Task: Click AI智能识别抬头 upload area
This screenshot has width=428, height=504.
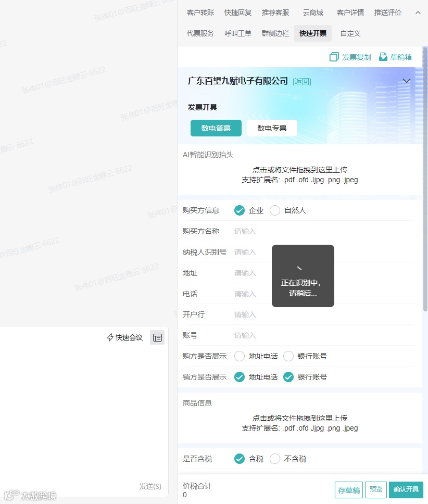Action: pyautogui.click(x=299, y=174)
